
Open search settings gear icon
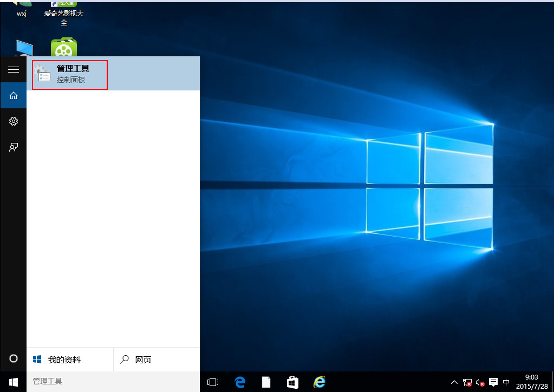14,121
